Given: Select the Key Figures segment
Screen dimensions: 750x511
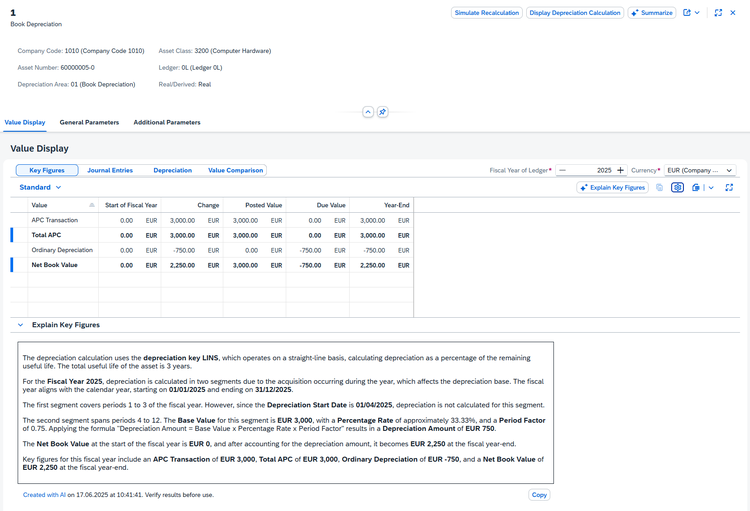Looking at the screenshot, I should 47,170.
